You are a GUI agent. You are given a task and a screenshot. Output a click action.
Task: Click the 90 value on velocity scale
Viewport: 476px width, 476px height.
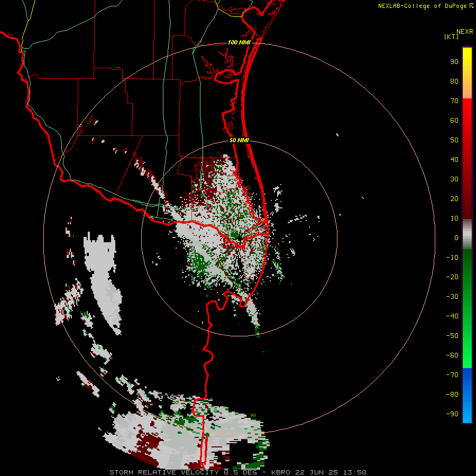454,62
